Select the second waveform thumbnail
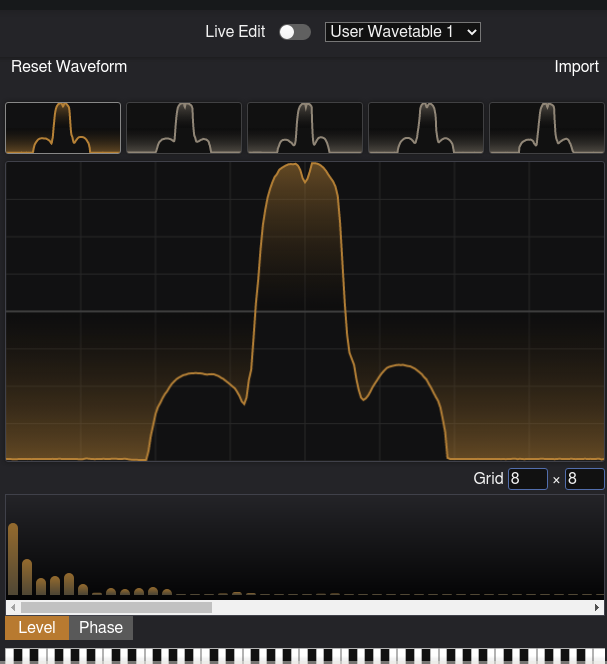Viewport: 607px width, 664px height. coord(184,128)
